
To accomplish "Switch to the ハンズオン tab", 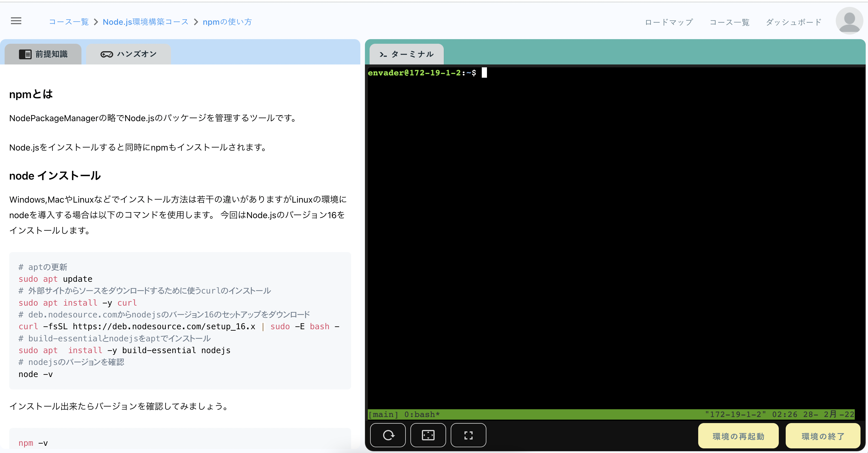I will click(129, 54).
